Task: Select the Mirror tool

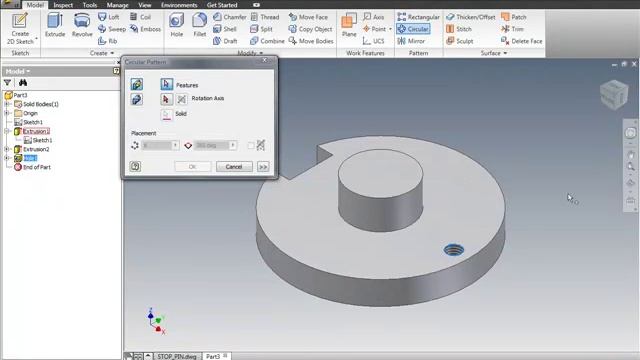Action: pos(411,41)
